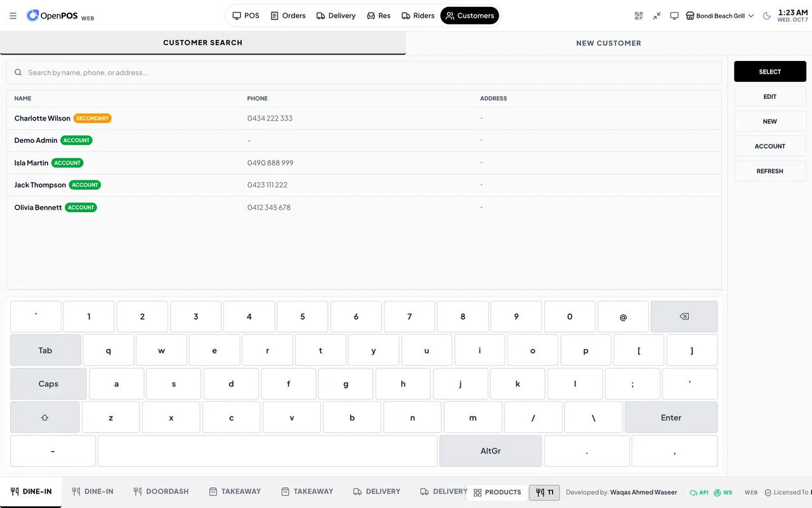Image resolution: width=812 pixels, height=508 pixels.
Task: Select Jack Thompson's phone number 0423 111 222
Action: coord(267,185)
